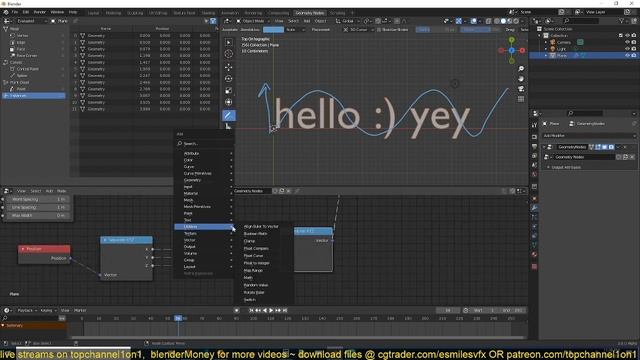The image size is (640, 360).
Task: Toggle Plane render camera icon in outliner
Action: [634, 55]
